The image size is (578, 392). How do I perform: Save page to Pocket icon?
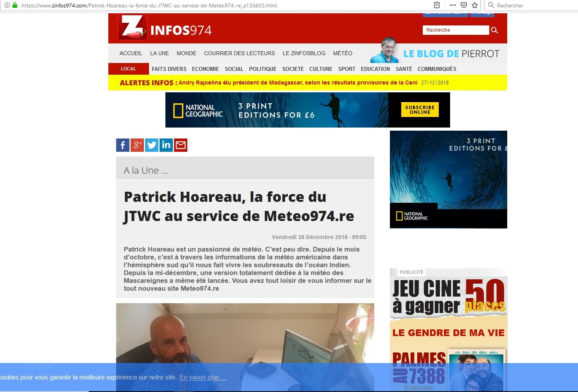[x=464, y=5]
